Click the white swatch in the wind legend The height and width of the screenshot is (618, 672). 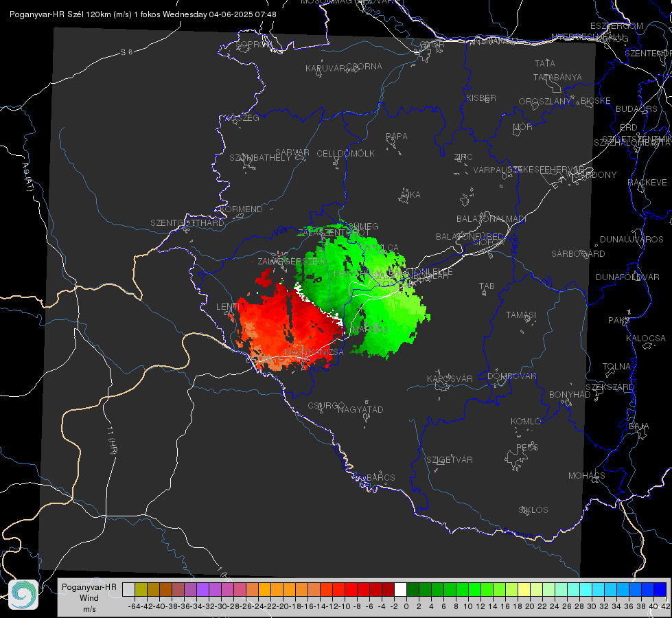tap(400, 589)
